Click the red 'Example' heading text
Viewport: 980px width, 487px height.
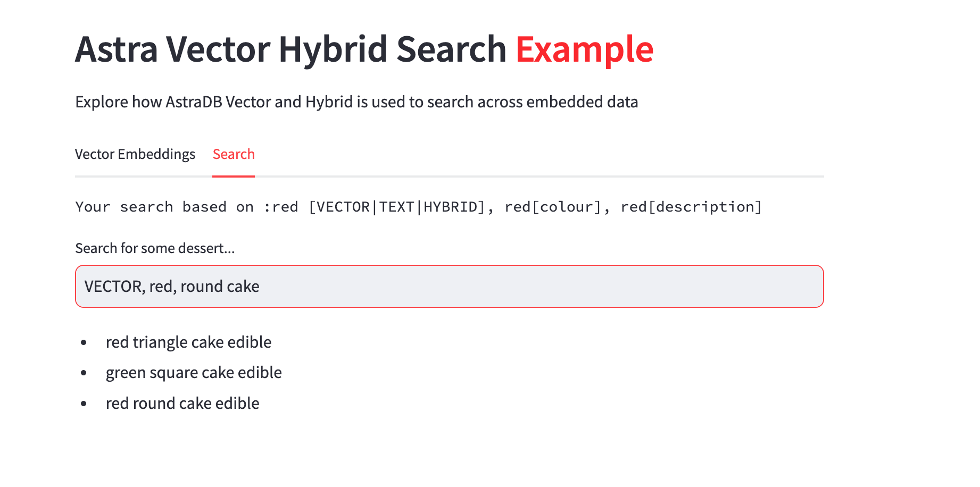point(584,49)
